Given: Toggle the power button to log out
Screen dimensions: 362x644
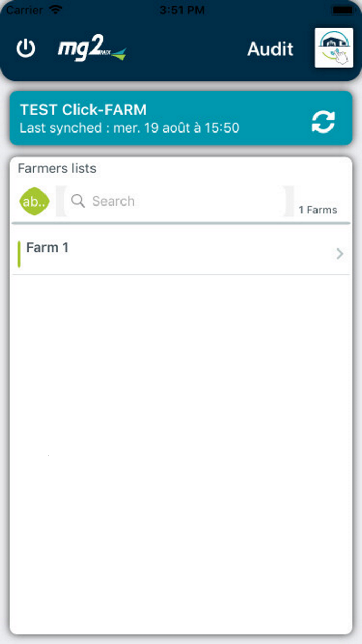Looking at the screenshot, I should coord(25,49).
